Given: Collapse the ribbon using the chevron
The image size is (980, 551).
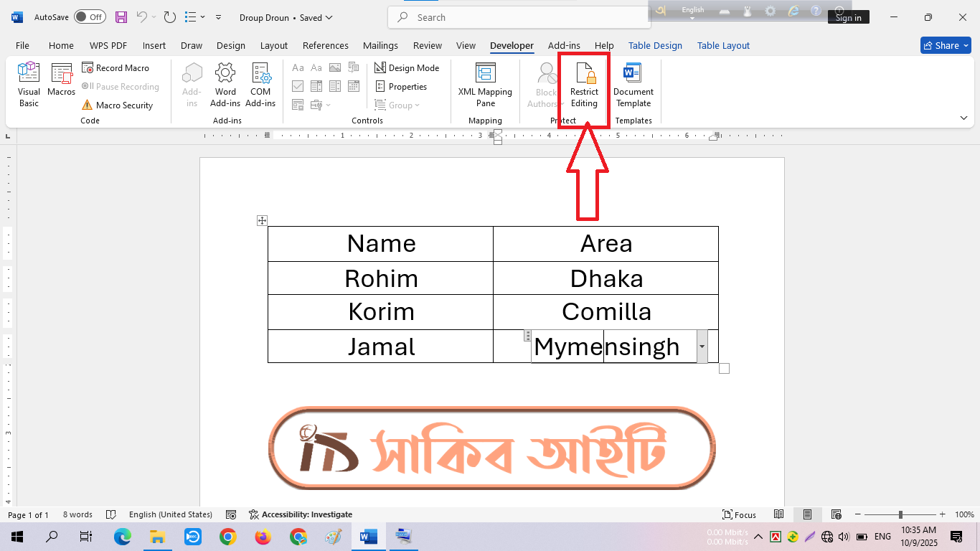Looking at the screenshot, I should [963, 118].
